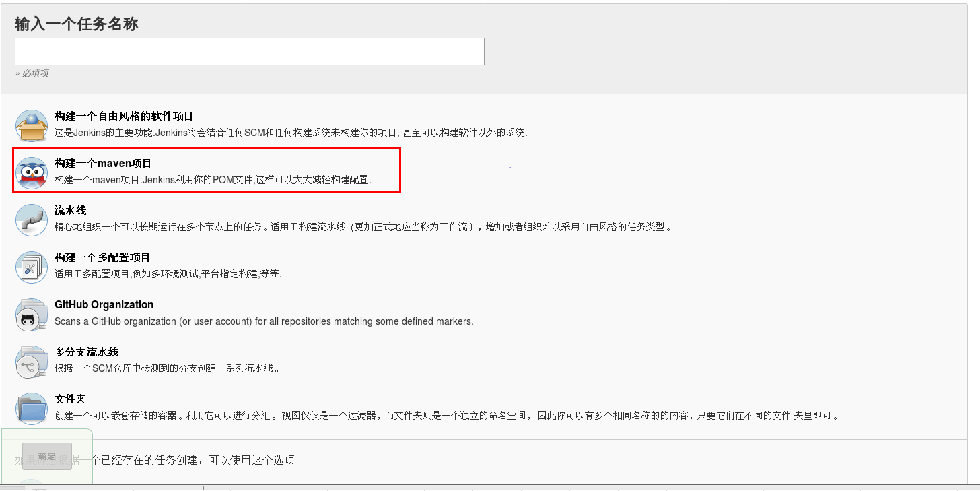This screenshot has height=491, width=980.
Task: Choose 文件夹 item title
Action: (70, 399)
